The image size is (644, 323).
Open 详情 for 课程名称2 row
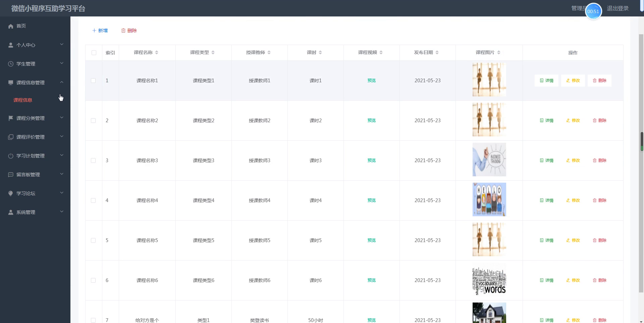click(546, 121)
